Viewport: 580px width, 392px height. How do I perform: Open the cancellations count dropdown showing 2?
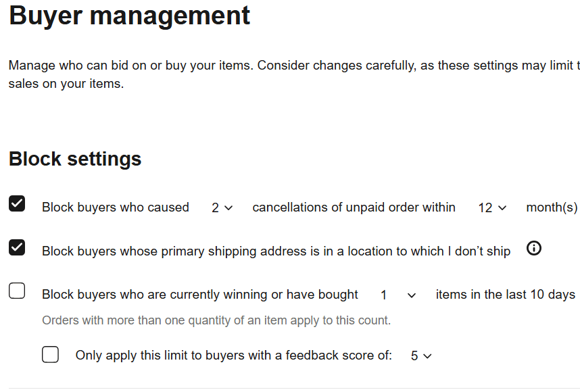222,208
